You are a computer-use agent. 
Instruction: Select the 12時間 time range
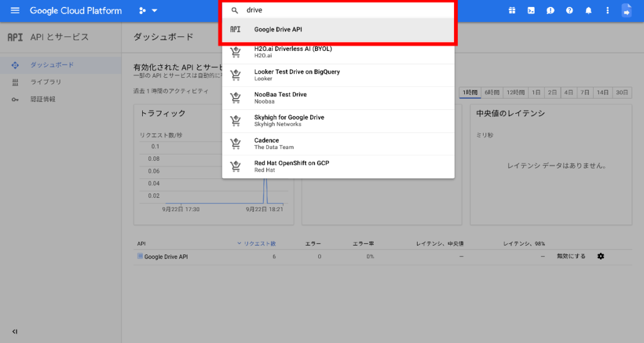pos(516,93)
